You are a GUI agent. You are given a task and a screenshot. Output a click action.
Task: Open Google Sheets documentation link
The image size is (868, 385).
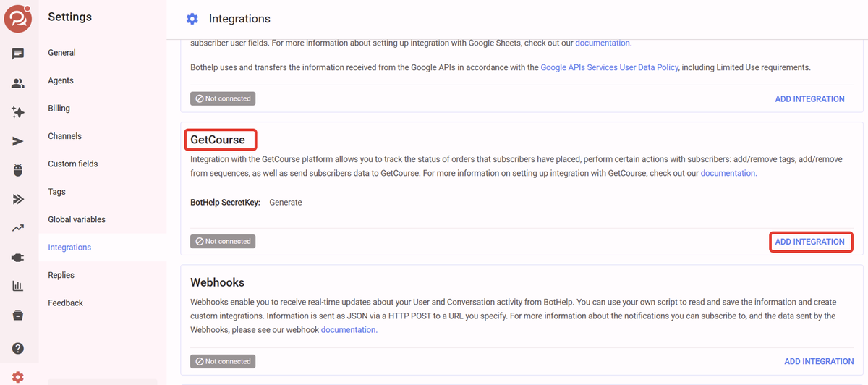coord(603,43)
